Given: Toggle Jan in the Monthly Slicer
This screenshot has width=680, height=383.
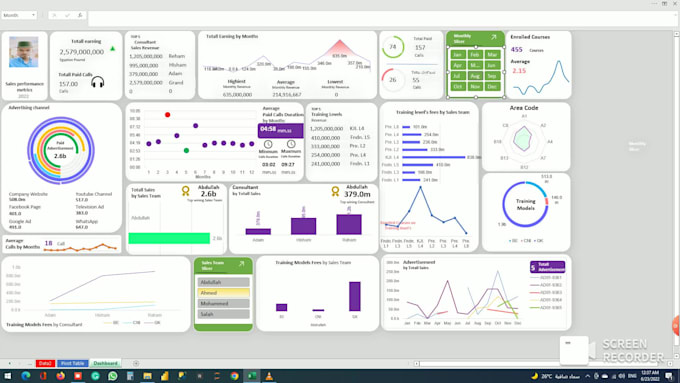Looking at the screenshot, I should click(458, 55).
